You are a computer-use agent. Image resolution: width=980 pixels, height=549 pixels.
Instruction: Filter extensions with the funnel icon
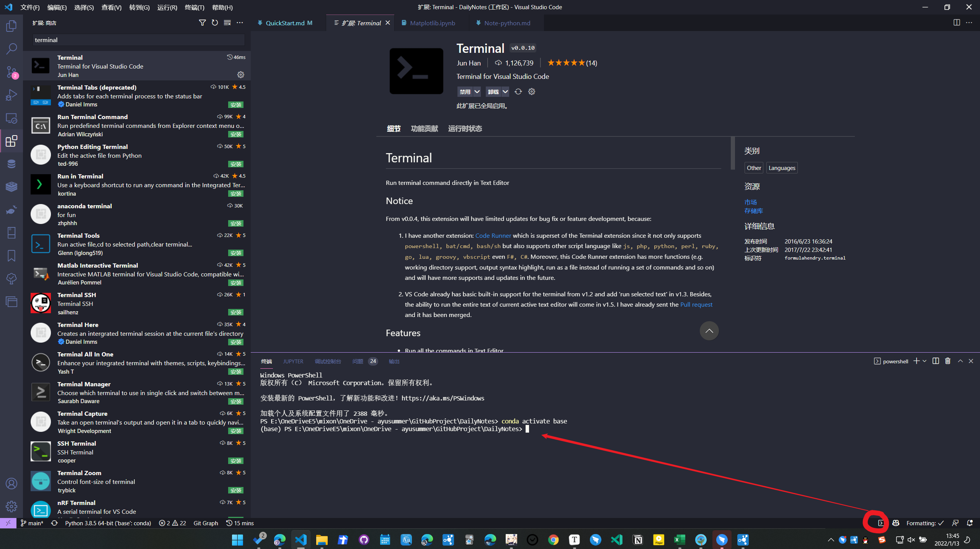202,23
